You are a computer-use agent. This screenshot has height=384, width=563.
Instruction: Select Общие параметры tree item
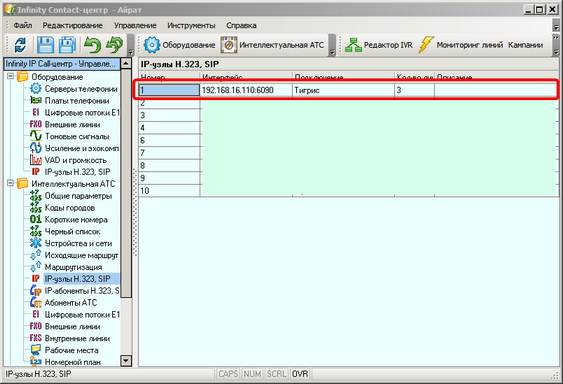tap(78, 196)
